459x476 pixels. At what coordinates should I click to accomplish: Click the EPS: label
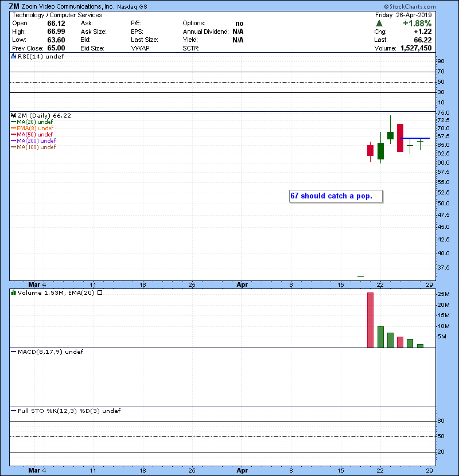click(137, 32)
